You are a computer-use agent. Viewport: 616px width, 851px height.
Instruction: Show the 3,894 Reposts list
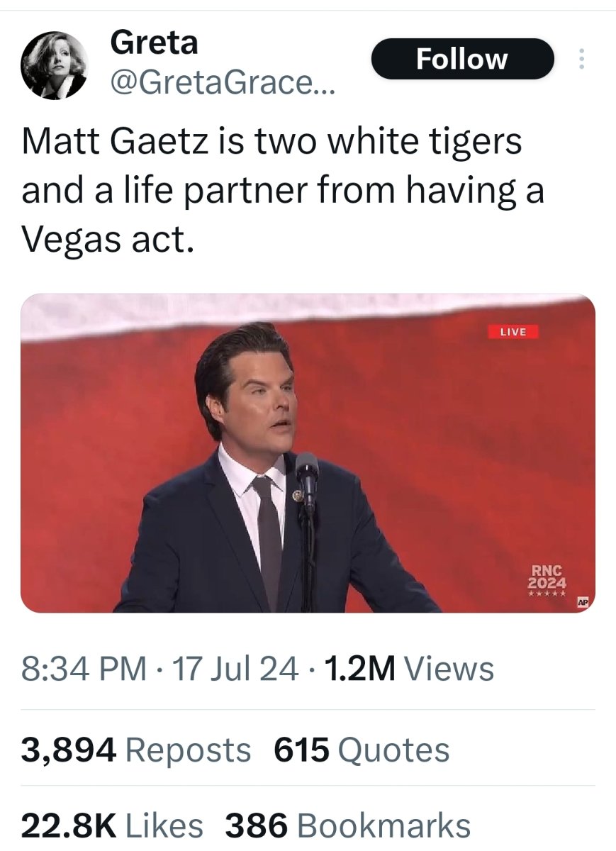tap(136, 750)
